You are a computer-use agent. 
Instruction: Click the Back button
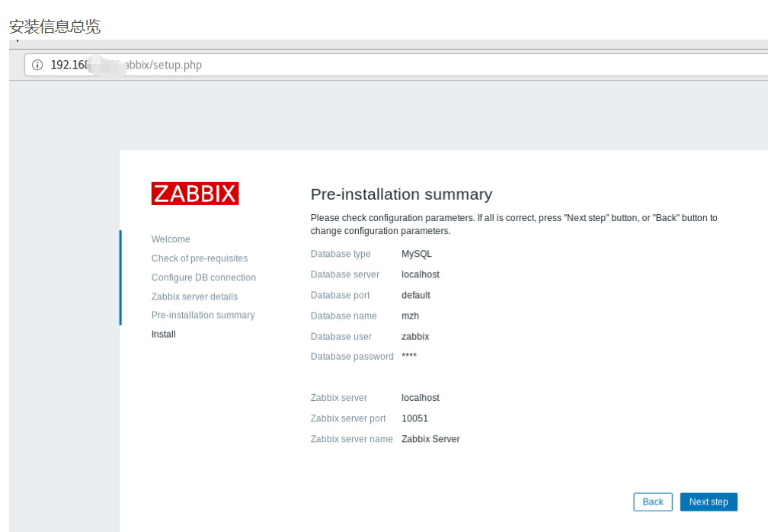coord(652,502)
